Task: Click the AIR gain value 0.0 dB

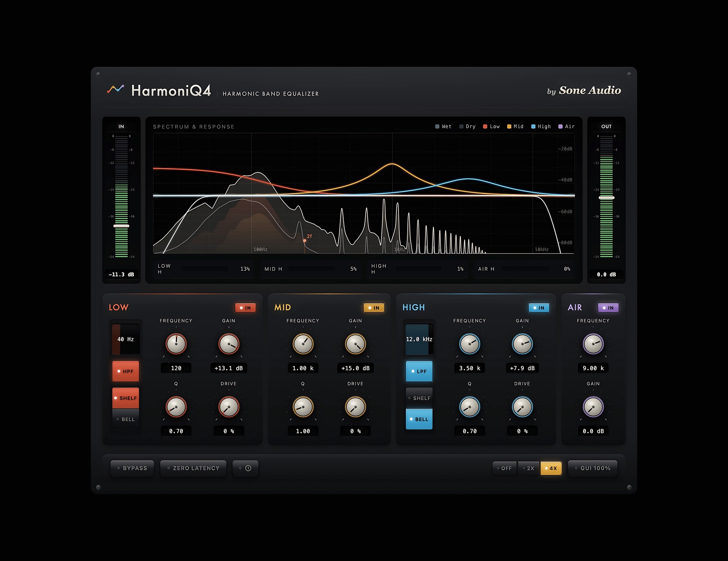Action: pyautogui.click(x=593, y=431)
